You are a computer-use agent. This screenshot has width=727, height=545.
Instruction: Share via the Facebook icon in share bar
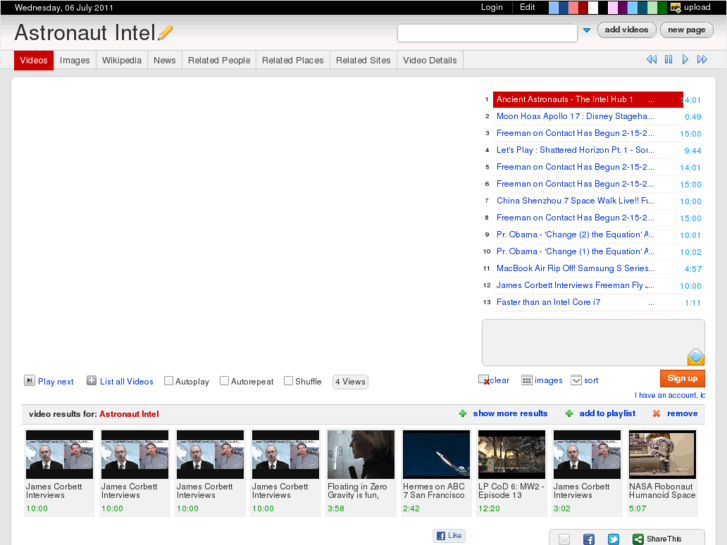tap(588, 539)
